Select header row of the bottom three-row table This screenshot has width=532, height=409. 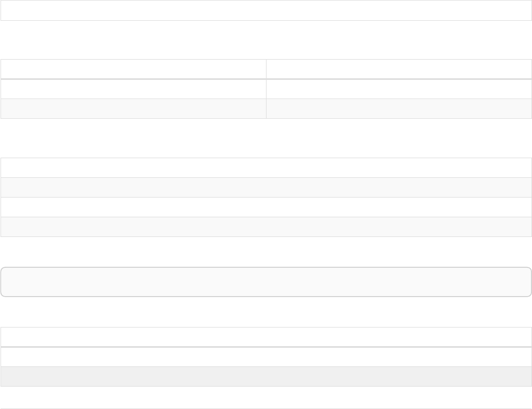click(266, 337)
